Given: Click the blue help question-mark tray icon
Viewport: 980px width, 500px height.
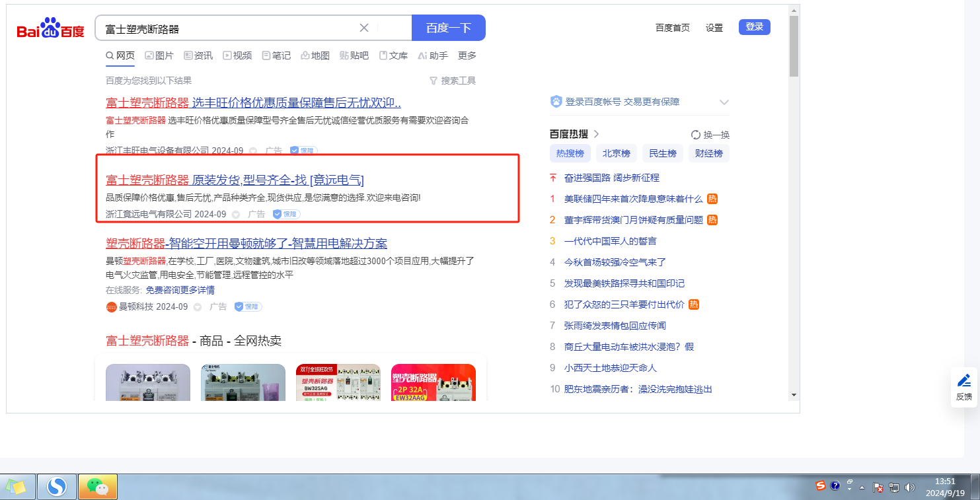Looking at the screenshot, I should [835, 486].
